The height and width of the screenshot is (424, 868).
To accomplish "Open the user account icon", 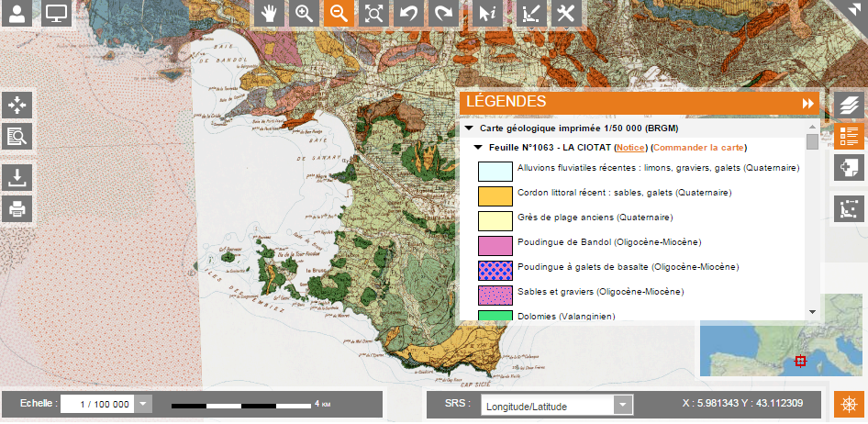I will click(x=17, y=15).
